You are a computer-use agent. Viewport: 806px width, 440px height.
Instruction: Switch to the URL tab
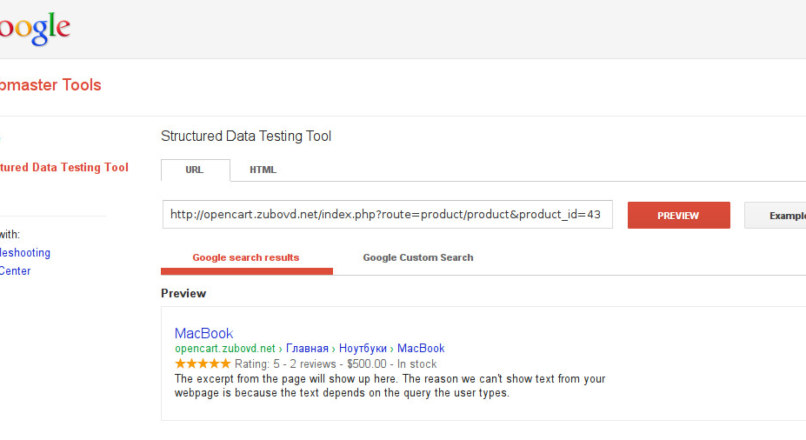click(195, 170)
